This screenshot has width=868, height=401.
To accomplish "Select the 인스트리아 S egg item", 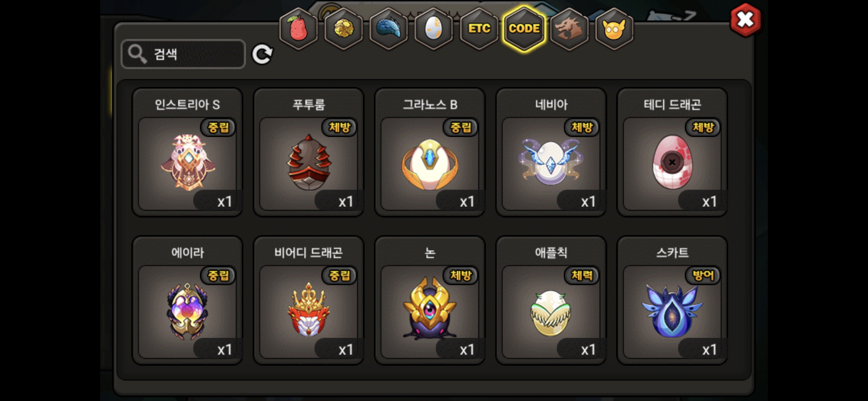I will click(188, 152).
